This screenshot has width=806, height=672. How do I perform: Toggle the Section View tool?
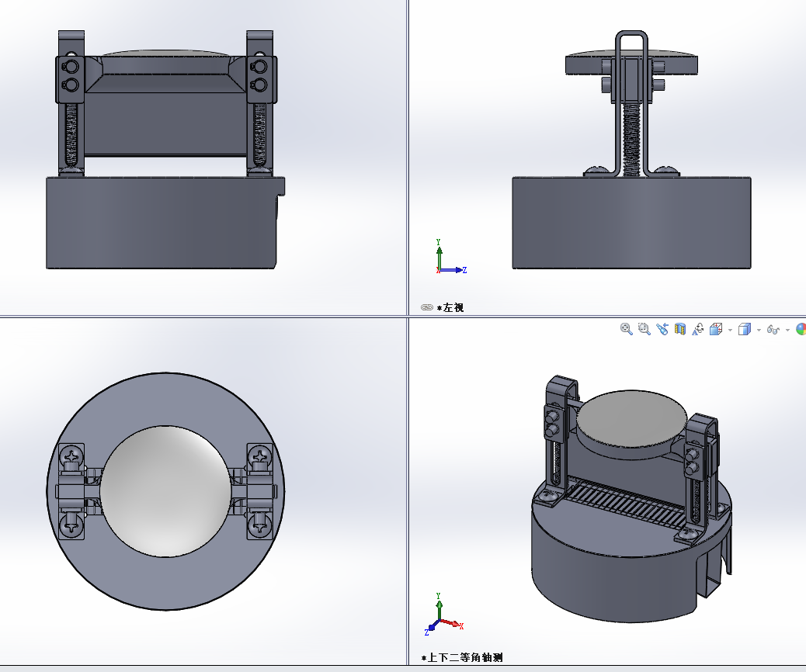coord(680,329)
